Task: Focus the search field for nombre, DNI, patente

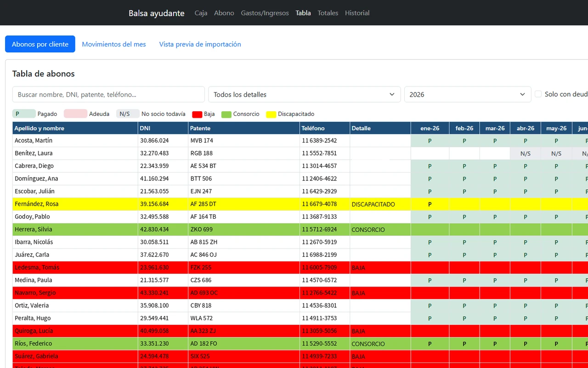Action: (108, 94)
